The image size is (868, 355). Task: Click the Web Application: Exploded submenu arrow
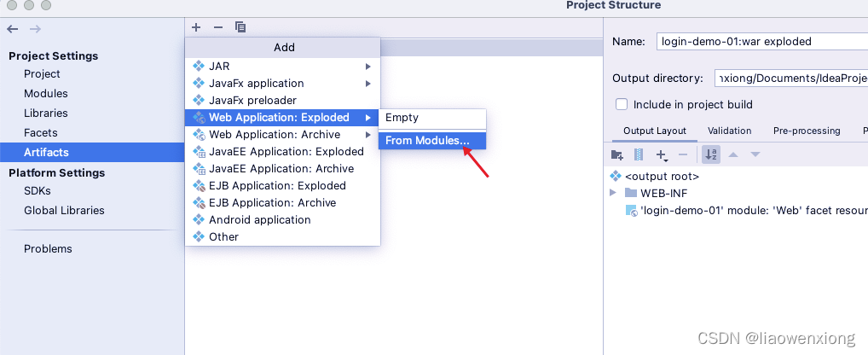pos(367,118)
